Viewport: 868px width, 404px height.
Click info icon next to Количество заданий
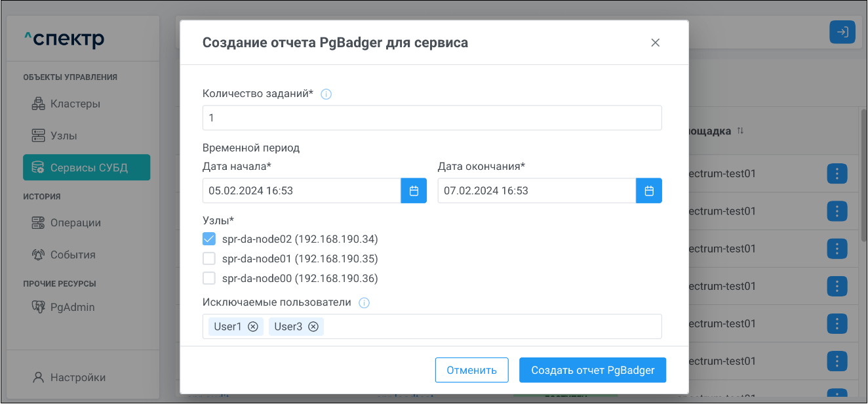326,94
